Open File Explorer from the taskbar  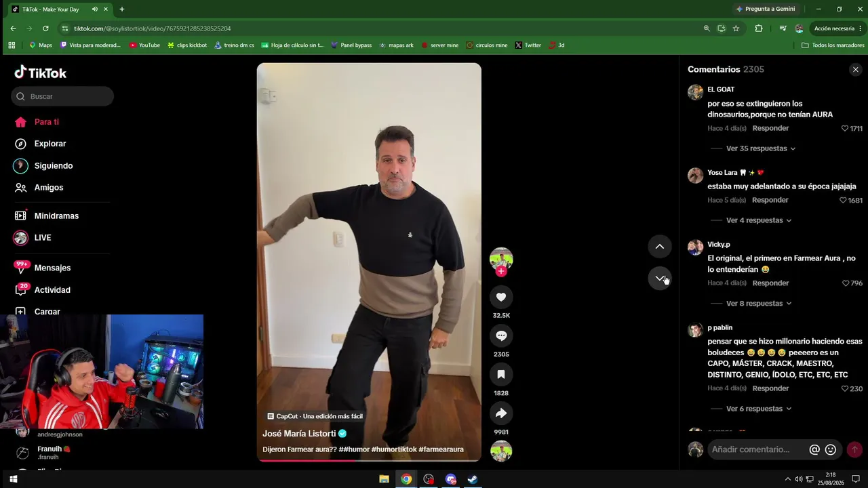(384, 479)
